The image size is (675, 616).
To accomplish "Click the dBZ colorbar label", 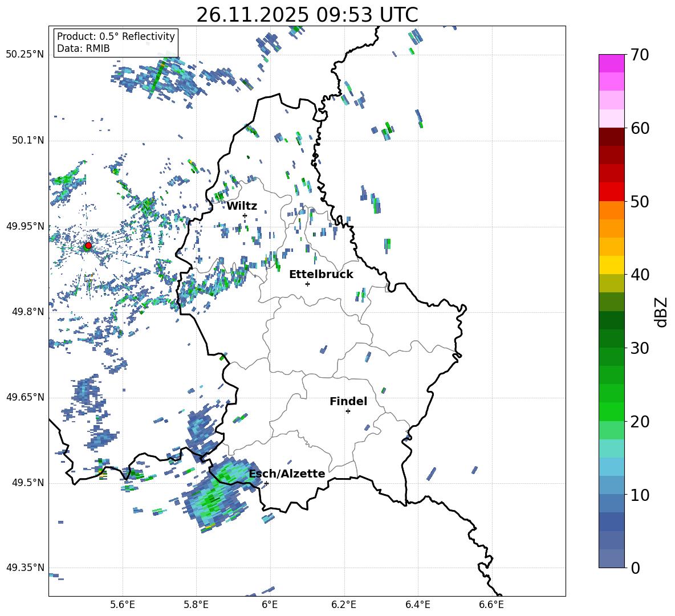I will (661, 312).
